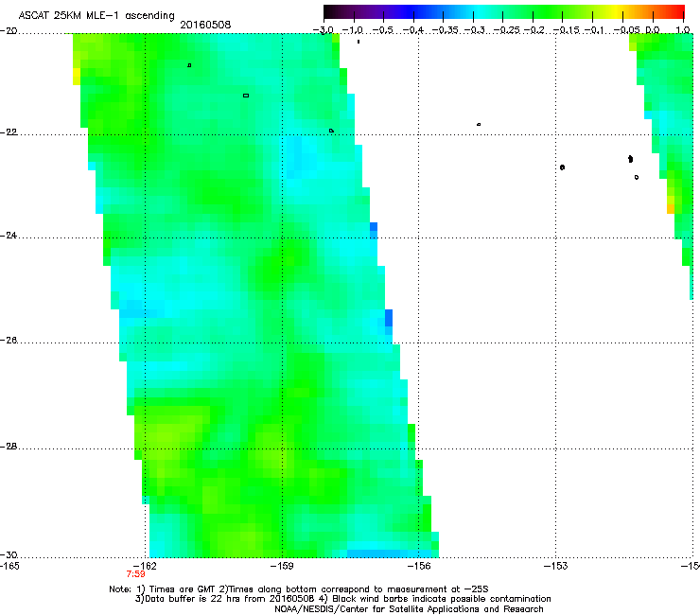Select the 1.0 color scale label
700x615 pixels.
pyautogui.click(x=683, y=30)
